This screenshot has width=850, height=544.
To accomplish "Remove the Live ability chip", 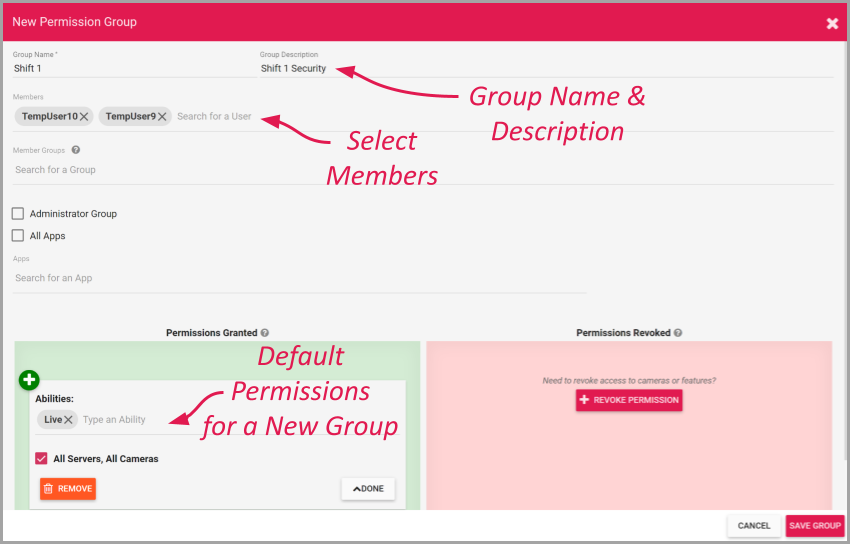I will pyautogui.click(x=68, y=419).
